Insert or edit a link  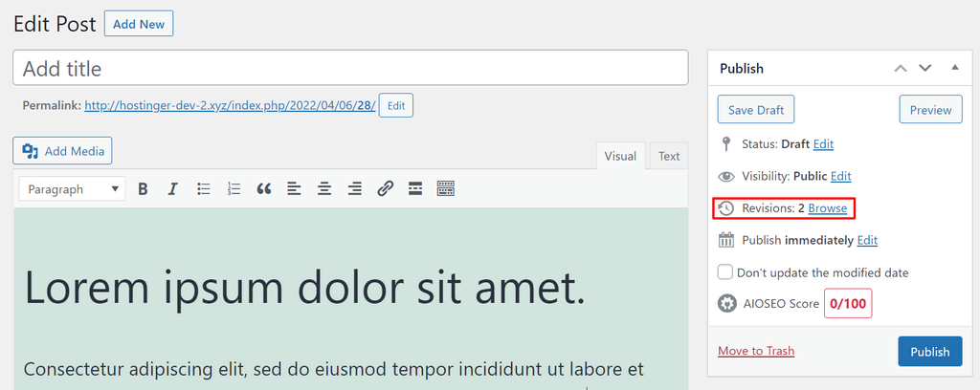[x=385, y=189]
